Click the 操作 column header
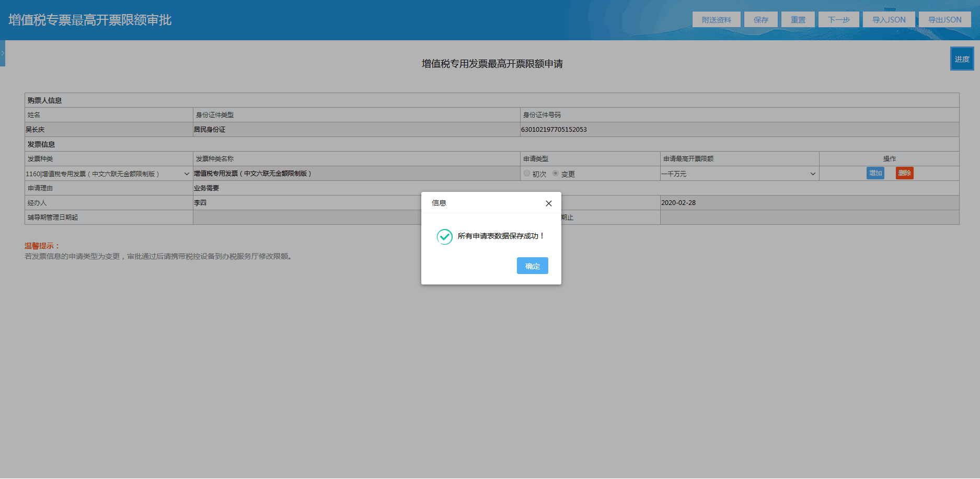 (890, 159)
